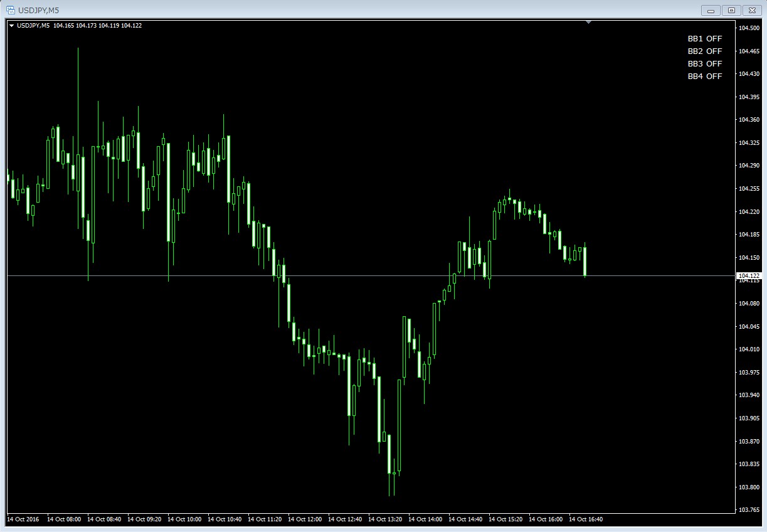Click the USDJPY,M5 window title text
767x532 pixels.
coord(39,10)
